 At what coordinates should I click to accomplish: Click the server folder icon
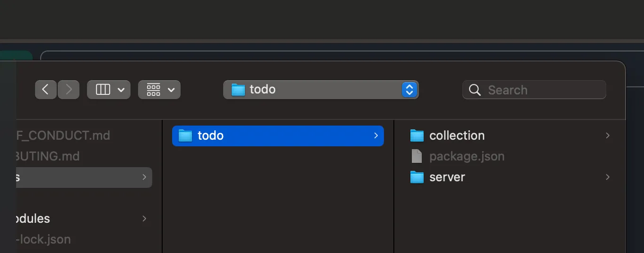pos(417,177)
